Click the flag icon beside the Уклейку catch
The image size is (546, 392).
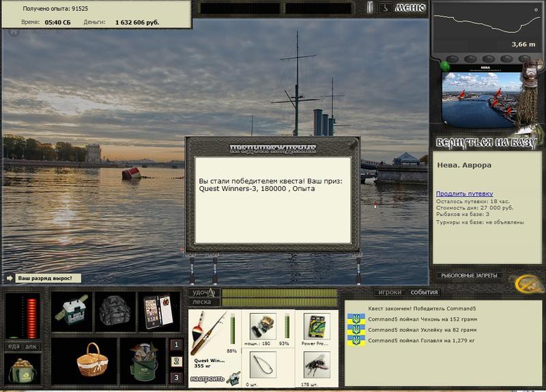pyautogui.click(x=356, y=329)
